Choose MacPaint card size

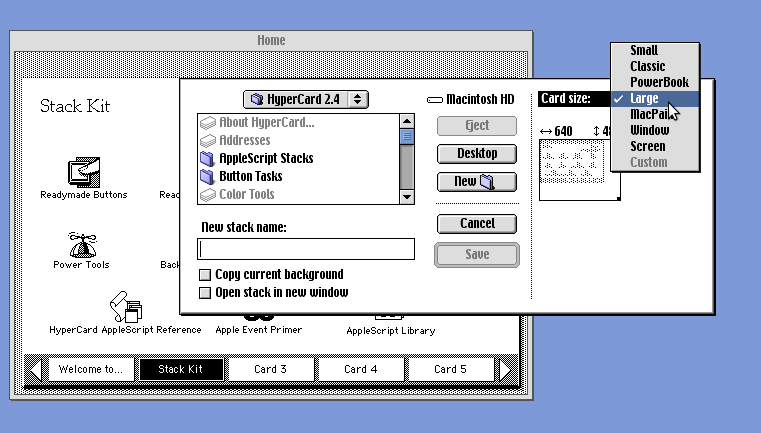tap(655, 115)
